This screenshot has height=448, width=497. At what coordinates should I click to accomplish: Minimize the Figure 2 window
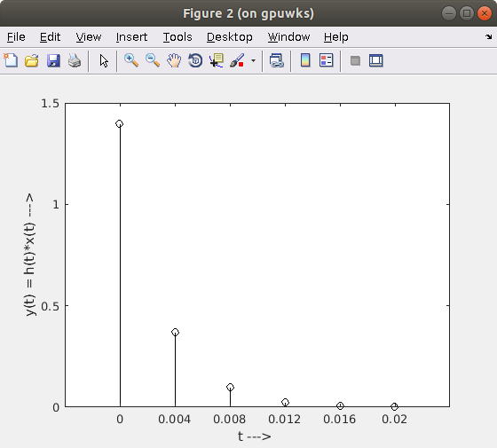click(449, 13)
